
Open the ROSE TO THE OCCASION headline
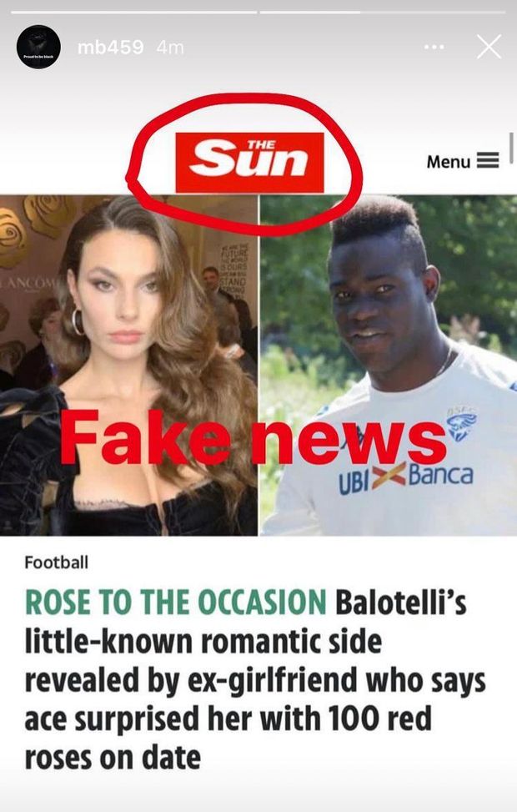tap(176, 603)
